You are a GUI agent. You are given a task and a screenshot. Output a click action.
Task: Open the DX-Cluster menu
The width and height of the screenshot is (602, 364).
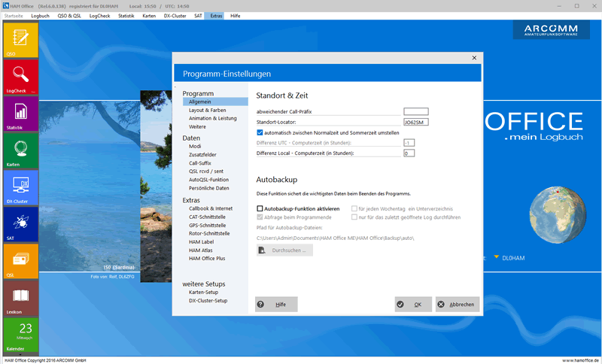coord(175,16)
